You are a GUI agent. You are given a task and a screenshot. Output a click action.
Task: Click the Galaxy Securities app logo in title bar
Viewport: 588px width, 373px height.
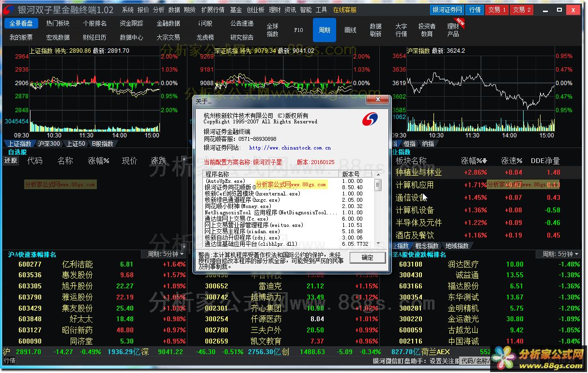point(9,10)
